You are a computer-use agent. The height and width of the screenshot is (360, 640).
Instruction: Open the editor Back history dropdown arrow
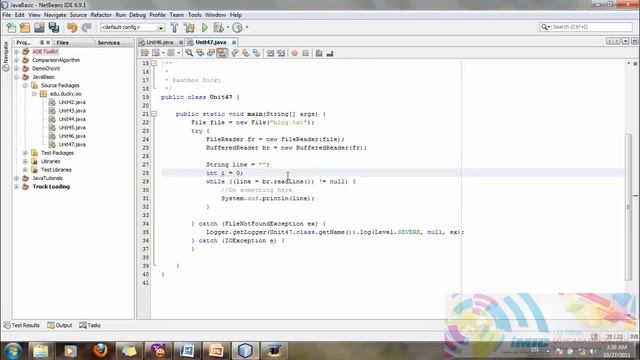coord(163,53)
